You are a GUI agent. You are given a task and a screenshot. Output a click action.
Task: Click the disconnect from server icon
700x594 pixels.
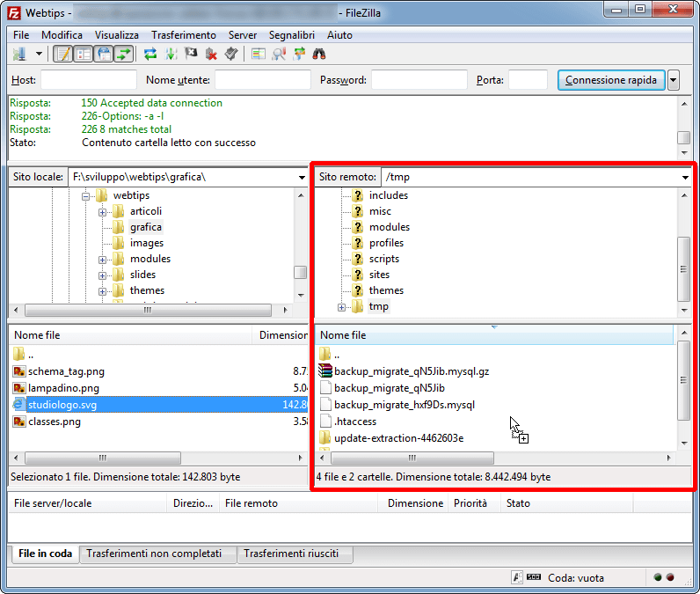pyautogui.click(x=211, y=55)
